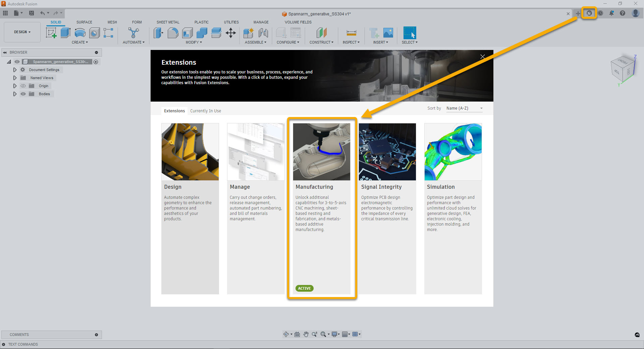Select the Hole tool
Screen dimensions: 644x349
pyautogui.click(x=94, y=33)
